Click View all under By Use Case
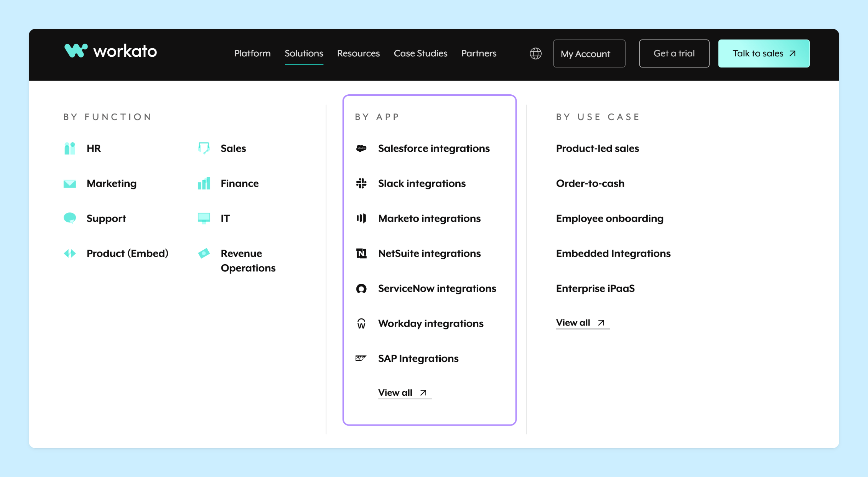The width and height of the screenshot is (868, 477). pos(582,323)
